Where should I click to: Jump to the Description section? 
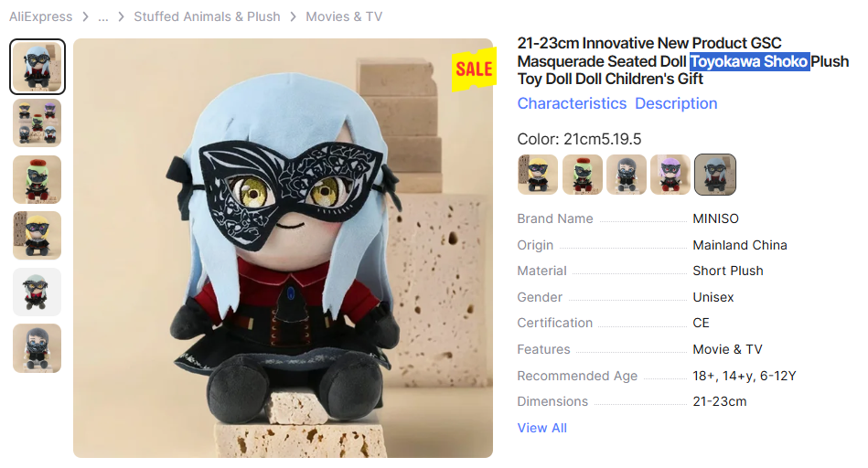tap(676, 103)
